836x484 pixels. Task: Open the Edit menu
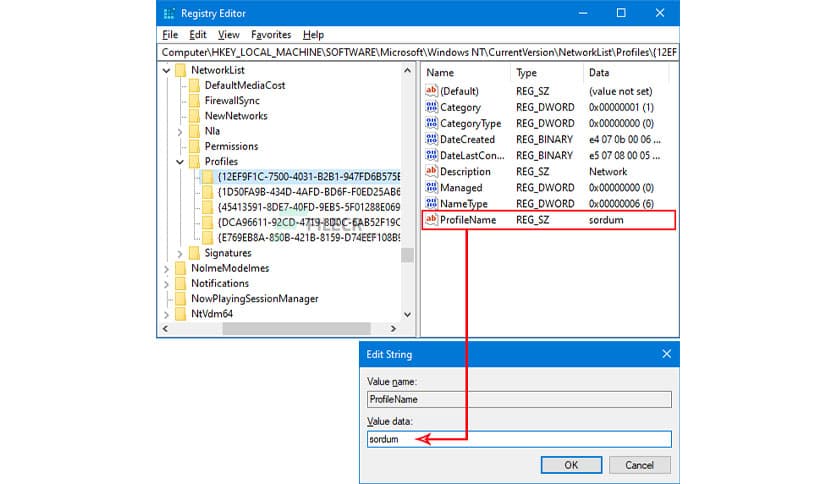point(198,35)
